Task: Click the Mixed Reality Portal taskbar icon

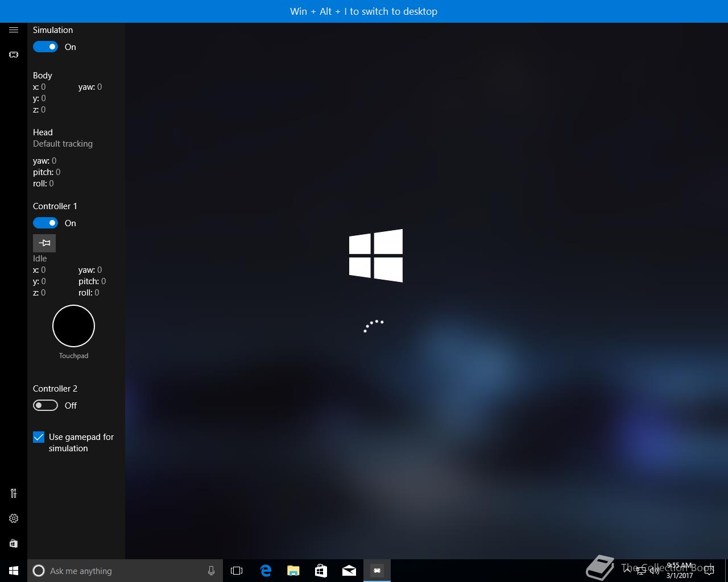Action: 377,571
